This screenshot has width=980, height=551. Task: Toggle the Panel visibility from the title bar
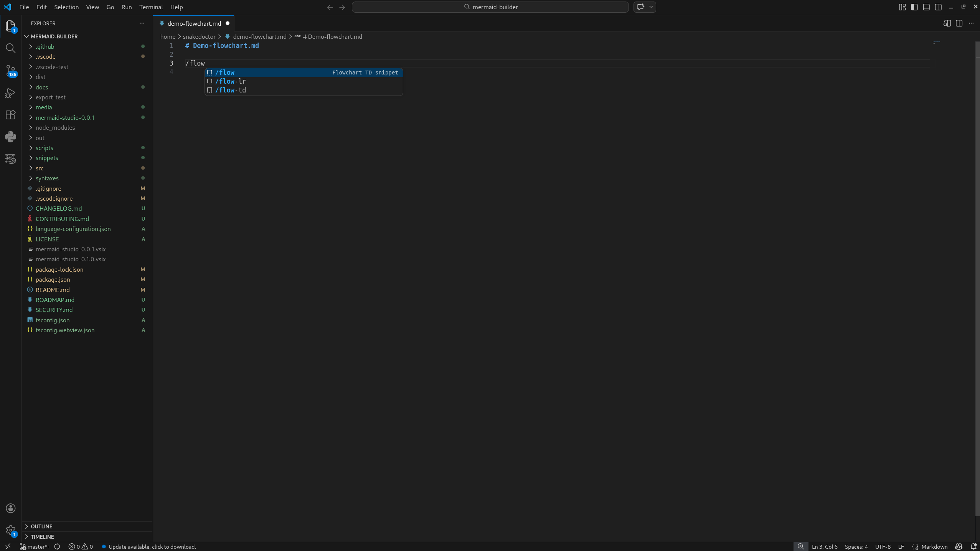click(x=926, y=7)
